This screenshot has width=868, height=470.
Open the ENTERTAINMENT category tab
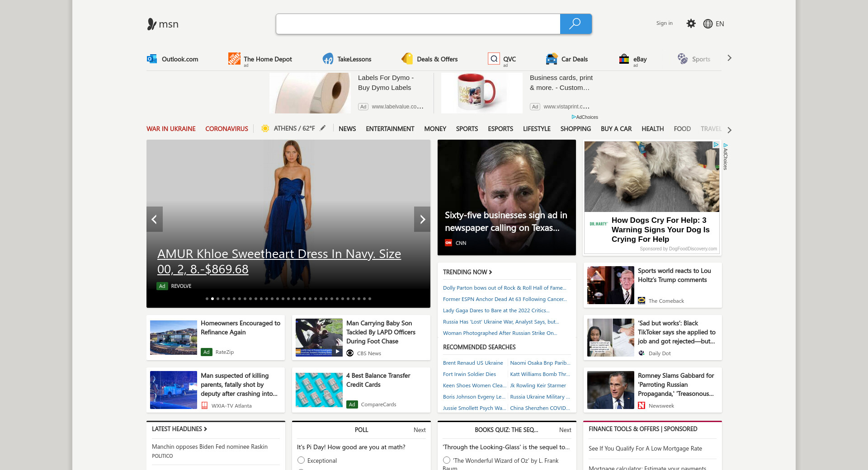(390, 129)
